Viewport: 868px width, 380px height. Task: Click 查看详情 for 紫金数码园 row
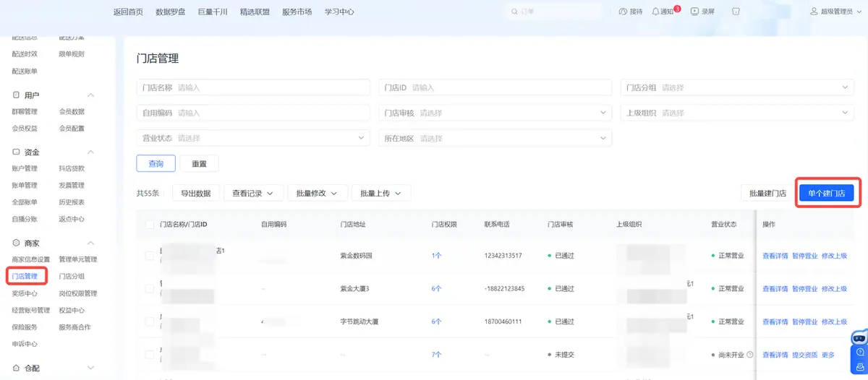pyautogui.click(x=775, y=256)
